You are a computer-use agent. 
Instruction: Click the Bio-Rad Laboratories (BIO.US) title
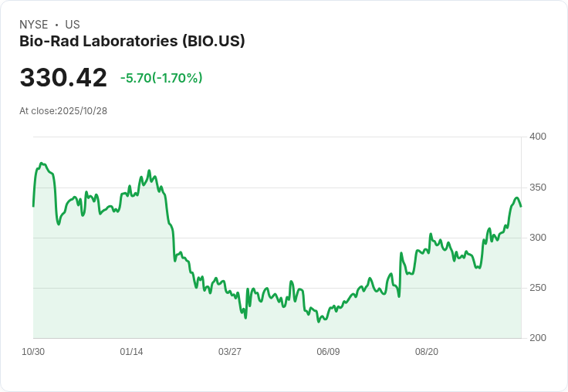click(132, 41)
